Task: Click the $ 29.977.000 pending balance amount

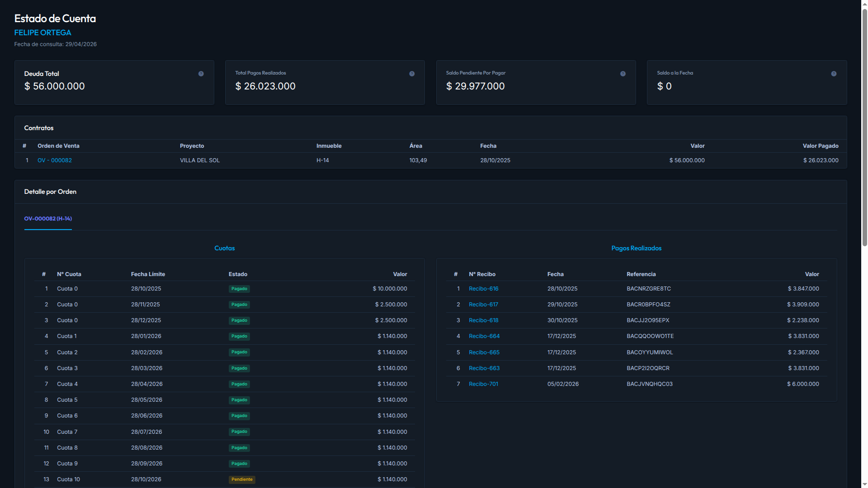Action: (475, 86)
